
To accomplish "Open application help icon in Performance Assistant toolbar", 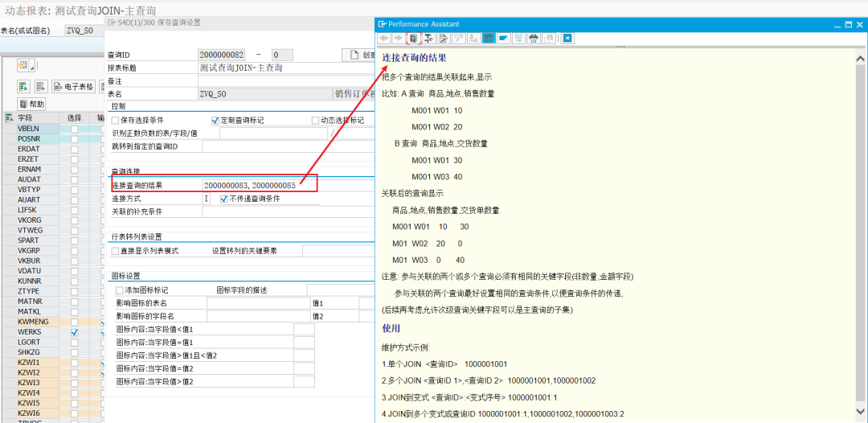I will (x=414, y=39).
